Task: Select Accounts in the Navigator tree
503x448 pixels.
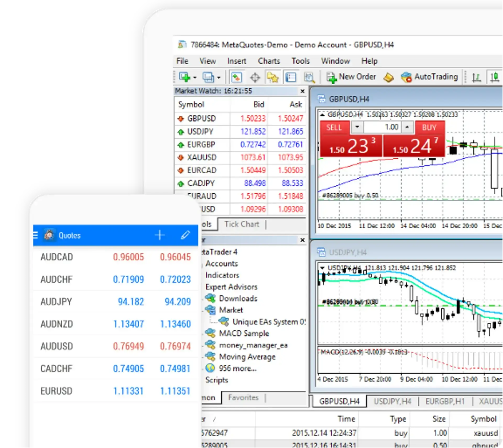Action: pyautogui.click(x=221, y=264)
